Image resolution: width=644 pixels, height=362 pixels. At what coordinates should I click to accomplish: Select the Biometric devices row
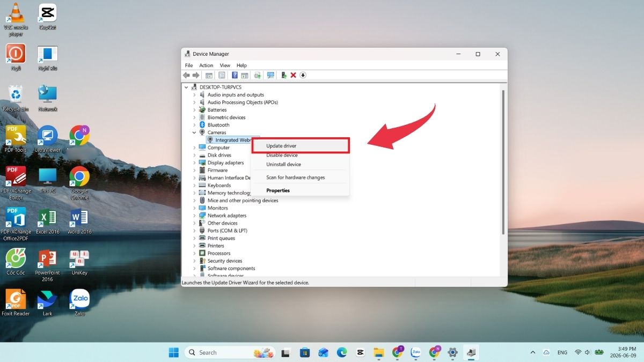pyautogui.click(x=222, y=117)
